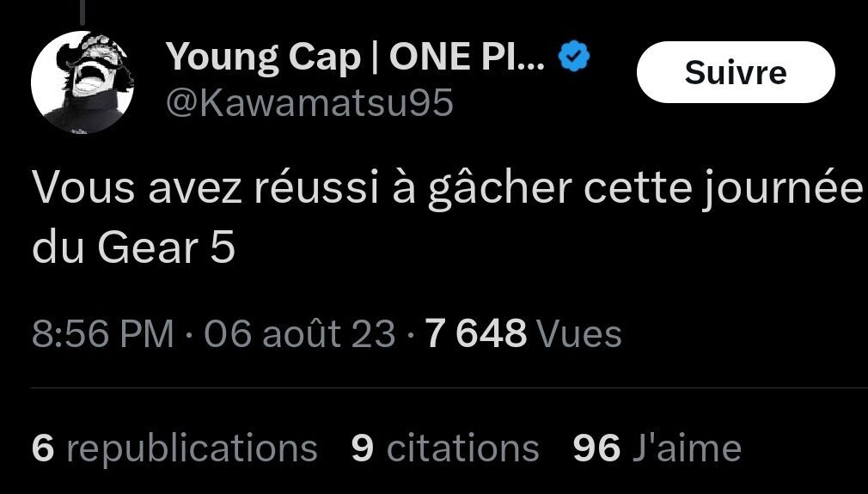
Task: Click the 9 citations count number
Action: pos(363,448)
